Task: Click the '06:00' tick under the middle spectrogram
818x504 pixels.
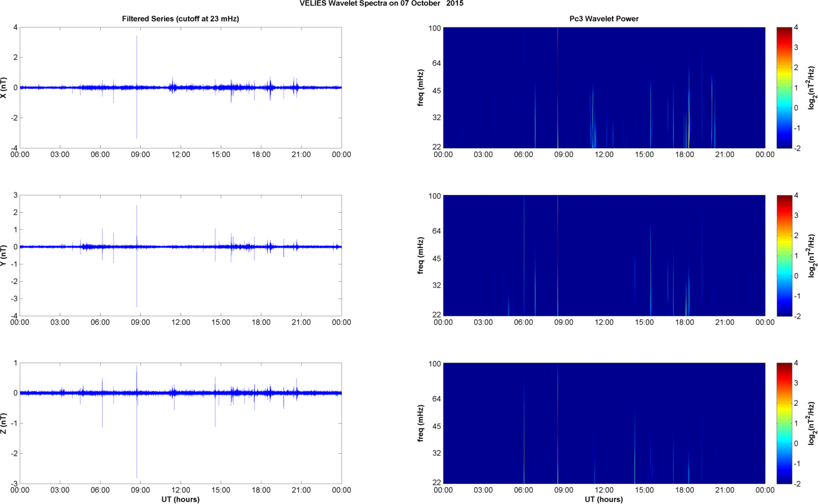Action: click(x=523, y=322)
